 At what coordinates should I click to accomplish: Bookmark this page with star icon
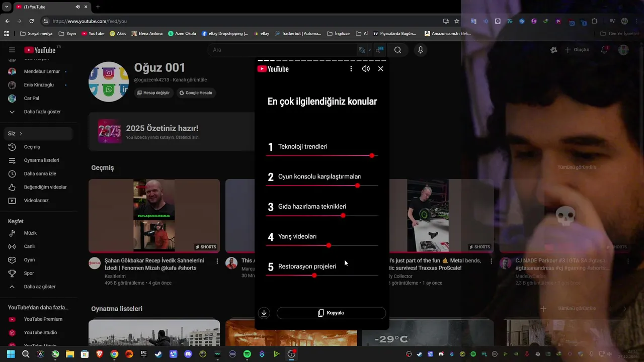(x=457, y=21)
